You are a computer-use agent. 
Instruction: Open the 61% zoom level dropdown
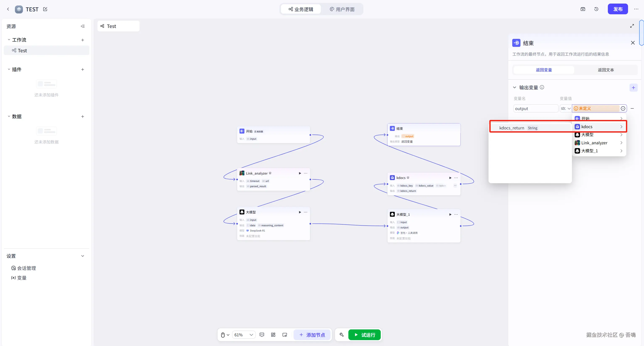click(244, 335)
